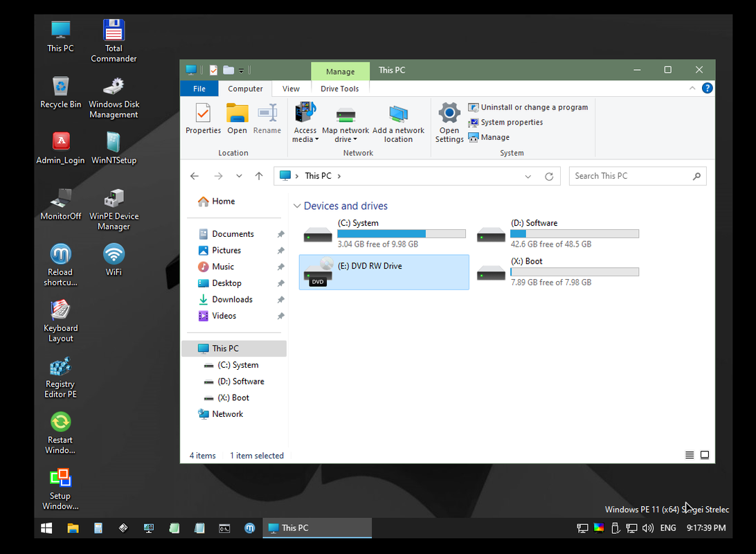Select MonitorOff desktop shortcut
This screenshot has width=756, height=554.
click(61, 204)
